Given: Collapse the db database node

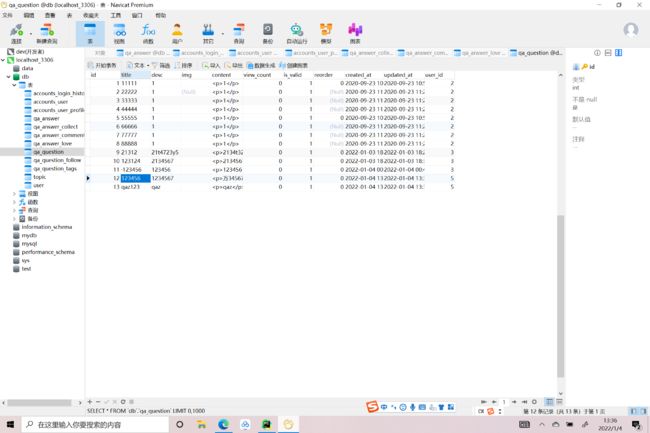Looking at the screenshot, I should click(x=9, y=77).
